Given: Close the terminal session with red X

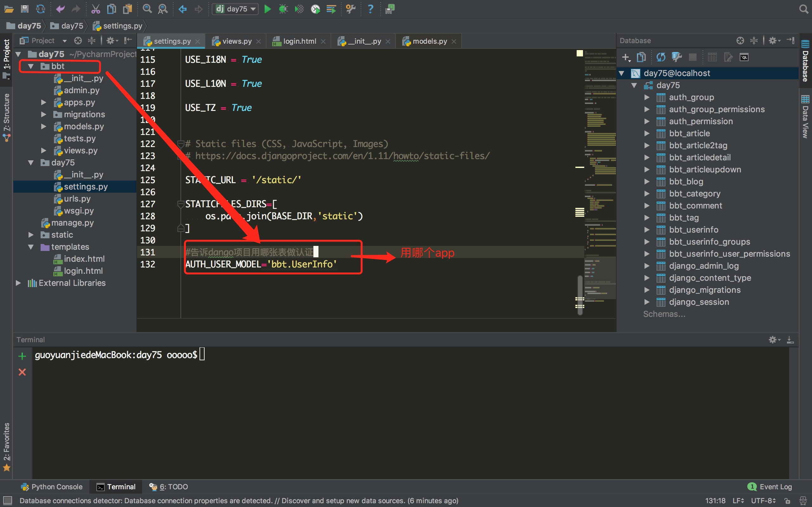Looking at the screenshot, I should tap(22, 372).
